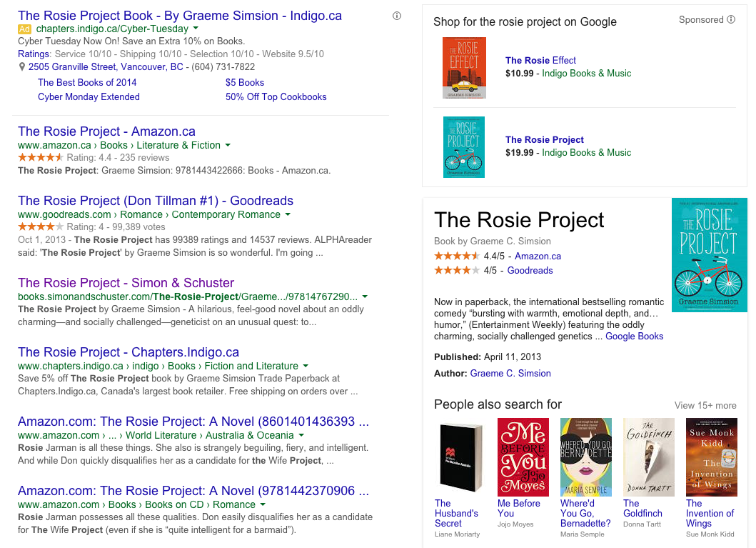This screenshot has width=756, height=548.
Task: Click the Google Books link in description
Action: tap(634, 336)
